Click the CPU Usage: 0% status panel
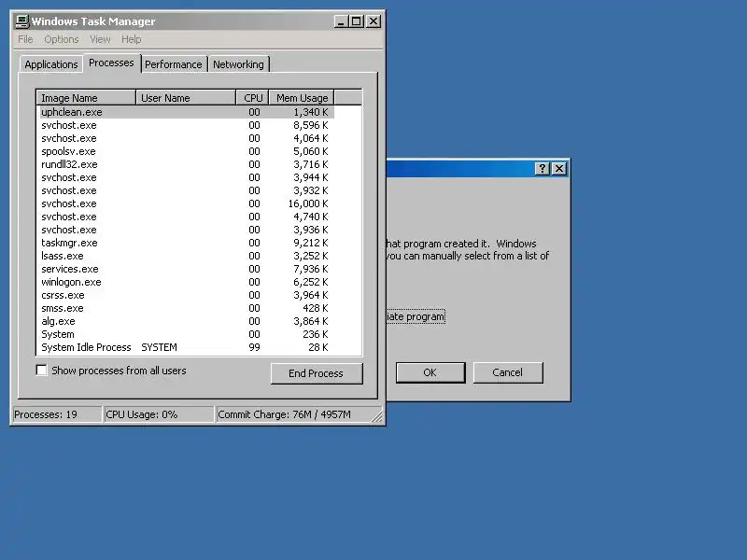This screenshot has height=560, width=747. point(158,414)
